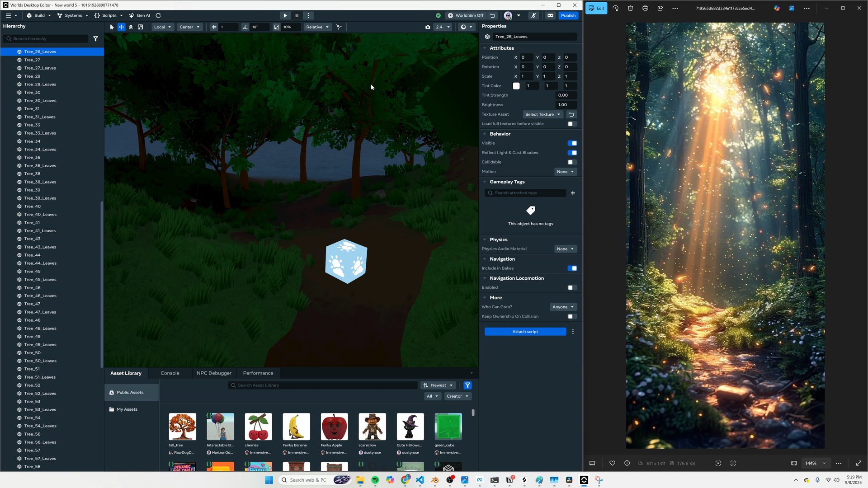Click the hierarchy filter icon
The height and width of the screenshot is (488, 868).
pos(95,39)
